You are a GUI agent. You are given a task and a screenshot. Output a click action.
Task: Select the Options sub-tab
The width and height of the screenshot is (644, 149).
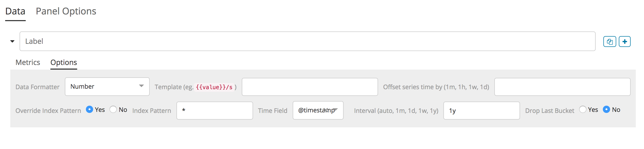pos(64,62)
